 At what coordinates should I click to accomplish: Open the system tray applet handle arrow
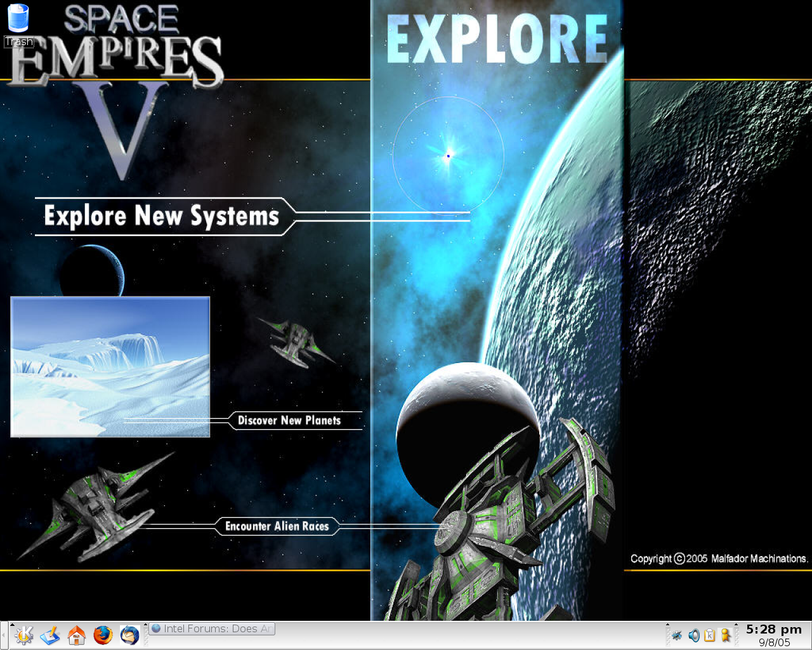(x=667, y=625)
